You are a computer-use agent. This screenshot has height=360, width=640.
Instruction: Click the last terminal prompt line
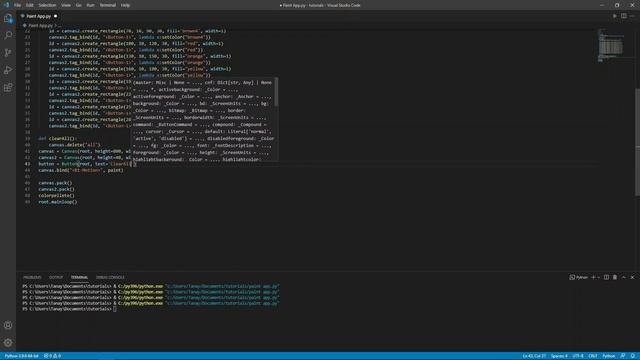(69, 309)
